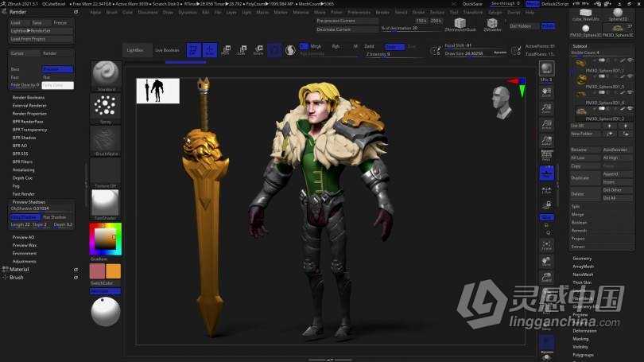Click Pre-process Current button
This screenshot has width=644, height=362.
tap(347, 21)
